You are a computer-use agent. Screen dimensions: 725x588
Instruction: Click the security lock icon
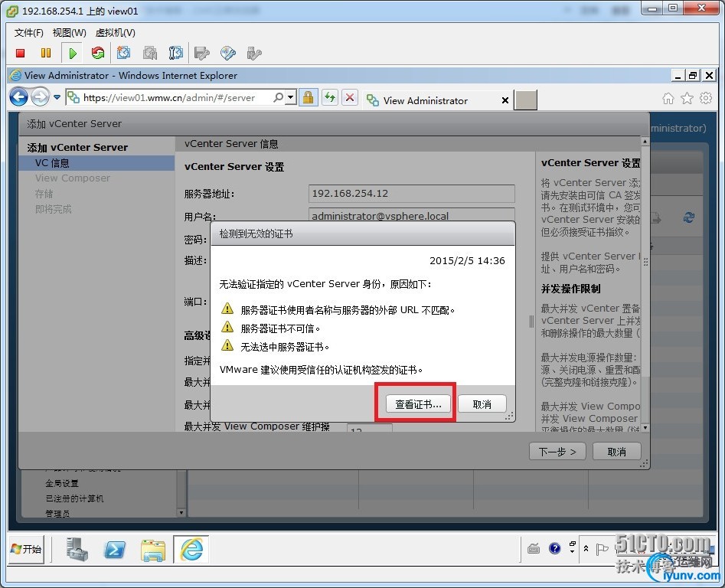coord(308,97)
